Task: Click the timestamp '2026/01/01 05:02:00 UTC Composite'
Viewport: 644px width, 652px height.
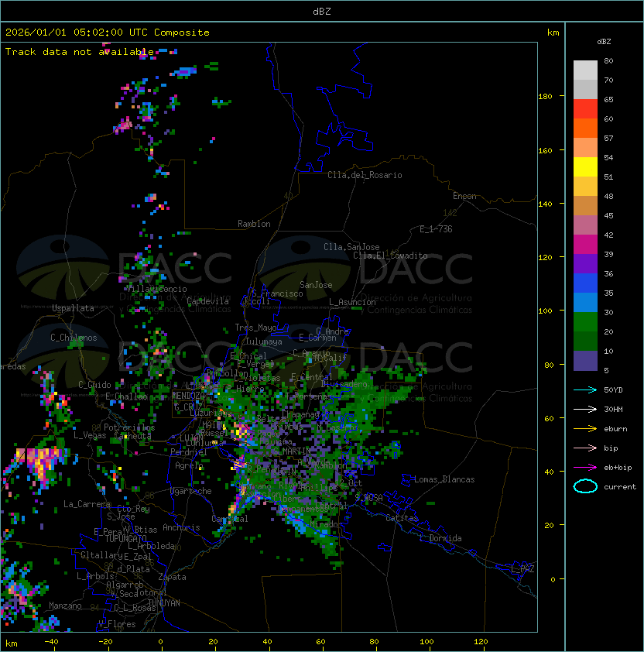Action: tap(108, 33)
